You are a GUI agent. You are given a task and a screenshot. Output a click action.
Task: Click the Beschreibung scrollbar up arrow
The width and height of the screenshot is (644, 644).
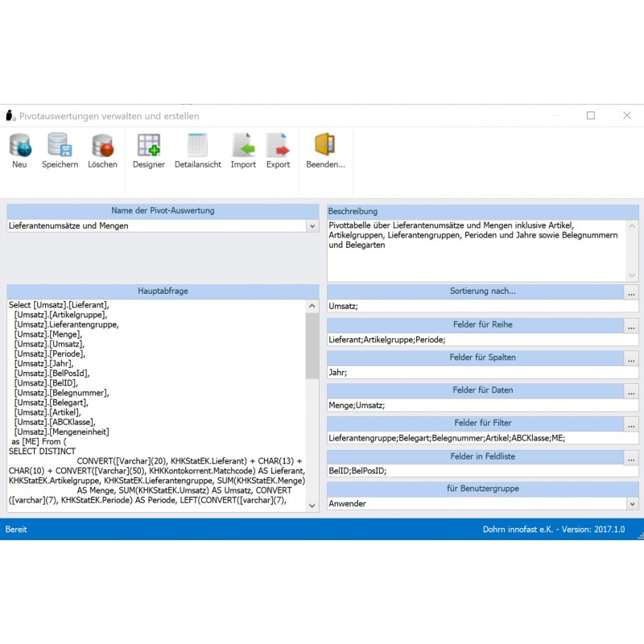[632, 226]
